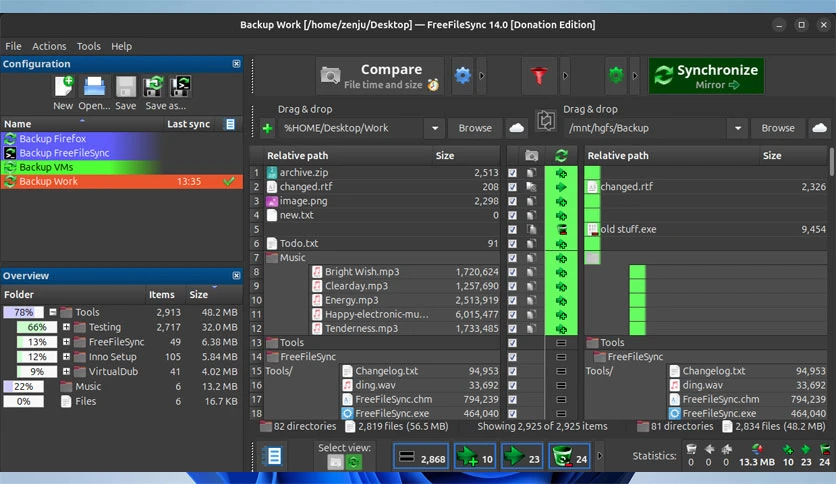Open the Actions menu

[49, 46]
